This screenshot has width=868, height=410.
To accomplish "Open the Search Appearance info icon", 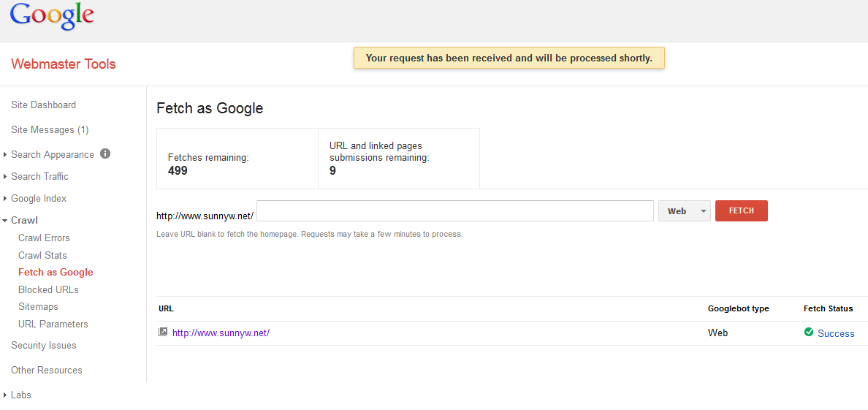I will coord(105,153).
